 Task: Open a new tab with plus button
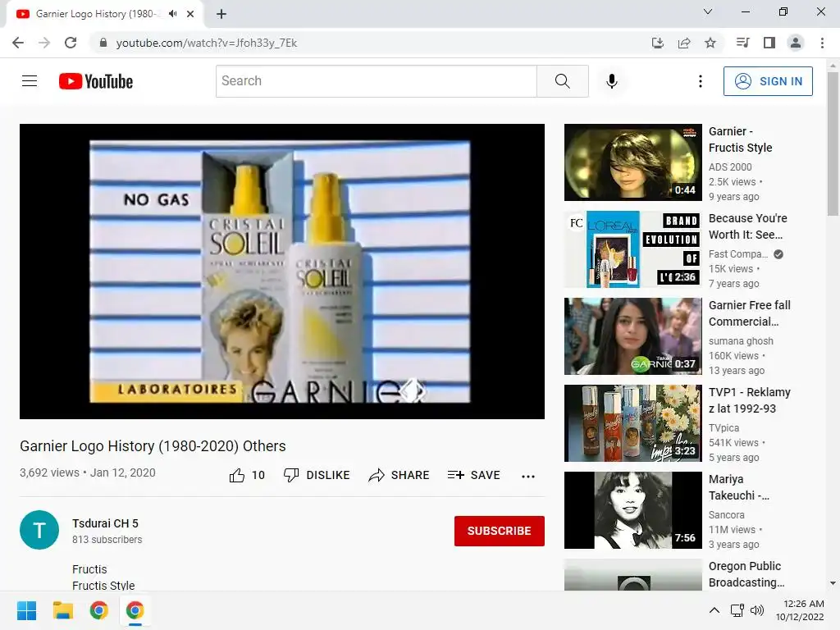(221, 14)
